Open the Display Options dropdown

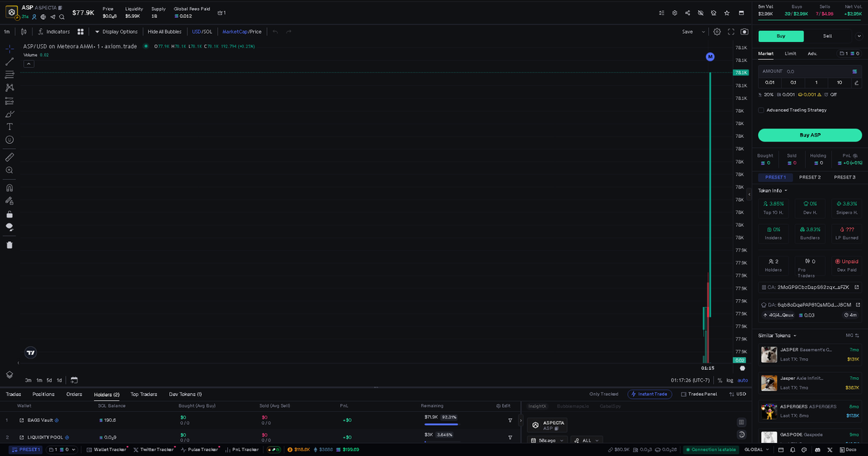116,32
